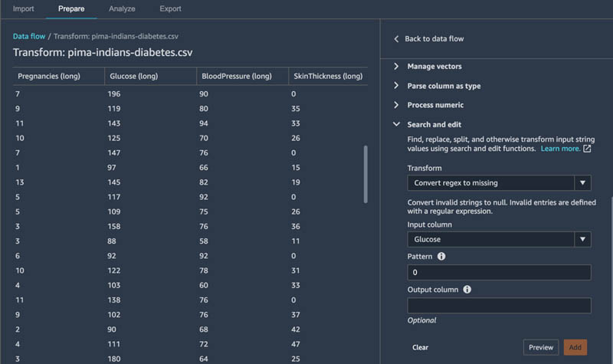Click the Glucose value 196

[x=114, y=93]
